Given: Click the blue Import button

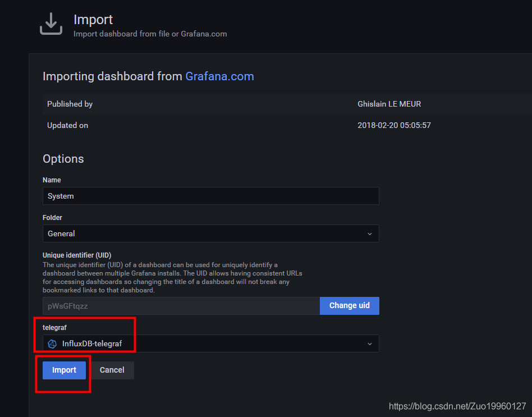Looking at the screenshot, I should pyautogui.click(x=64, y=370).
